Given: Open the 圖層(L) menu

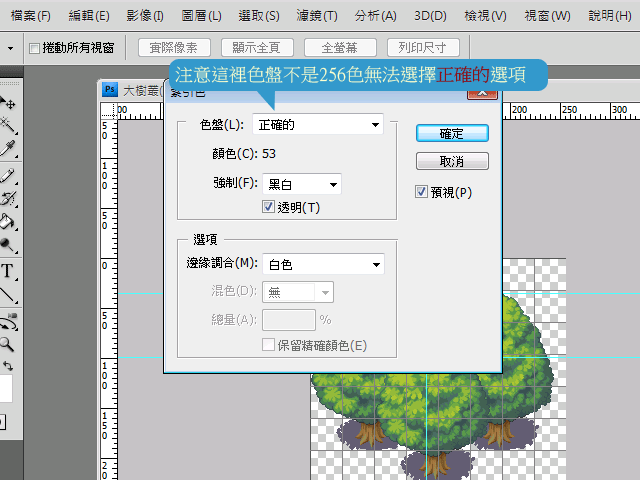Looking at the screenshot, I should tap(202, 16).
